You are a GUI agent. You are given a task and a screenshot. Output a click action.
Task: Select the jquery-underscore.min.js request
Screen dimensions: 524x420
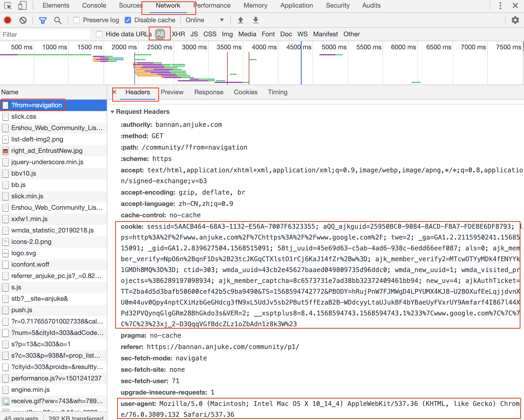click(x=47, y=162)
